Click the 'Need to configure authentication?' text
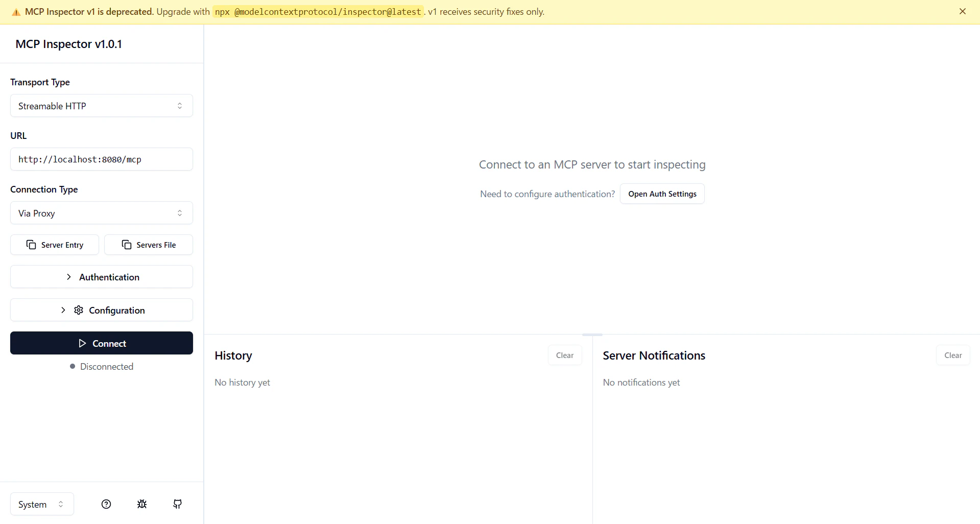This screenshot has width=980, height=524. coord(547,194)
